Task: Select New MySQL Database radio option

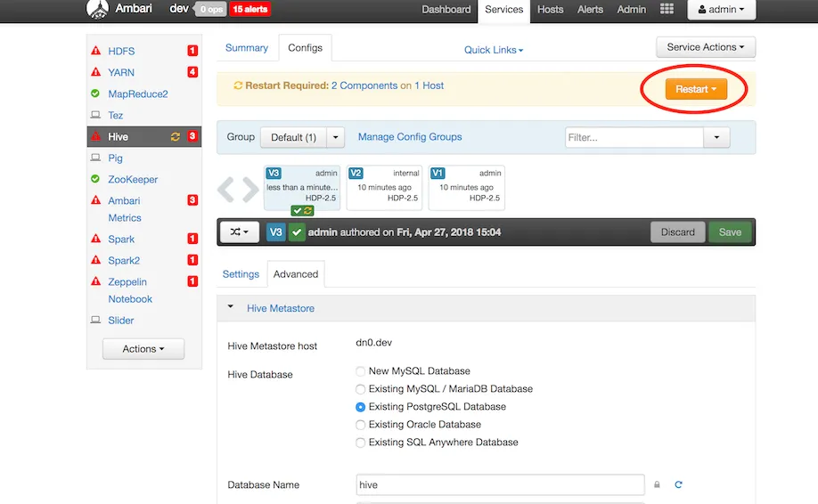Action: (361, 371)
